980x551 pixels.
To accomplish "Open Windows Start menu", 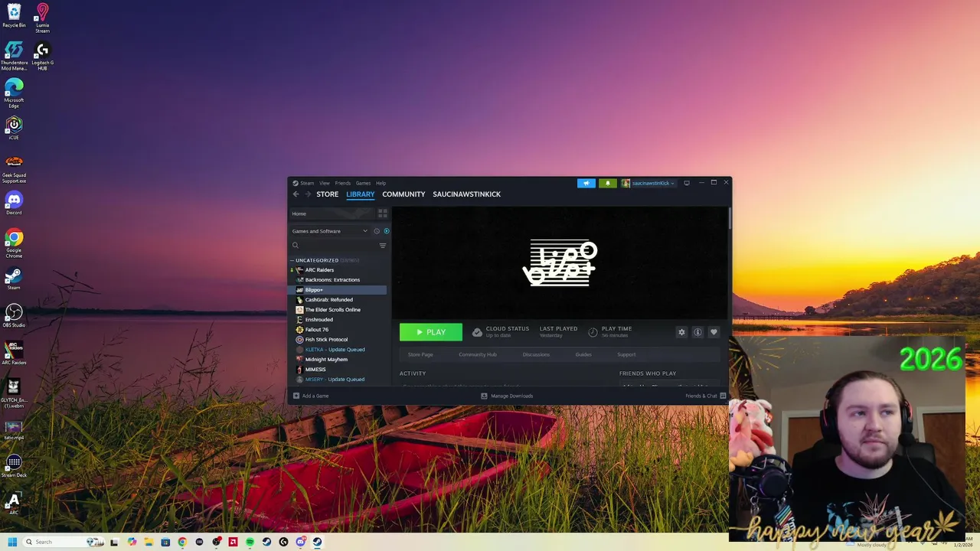I will pos(12,542).
